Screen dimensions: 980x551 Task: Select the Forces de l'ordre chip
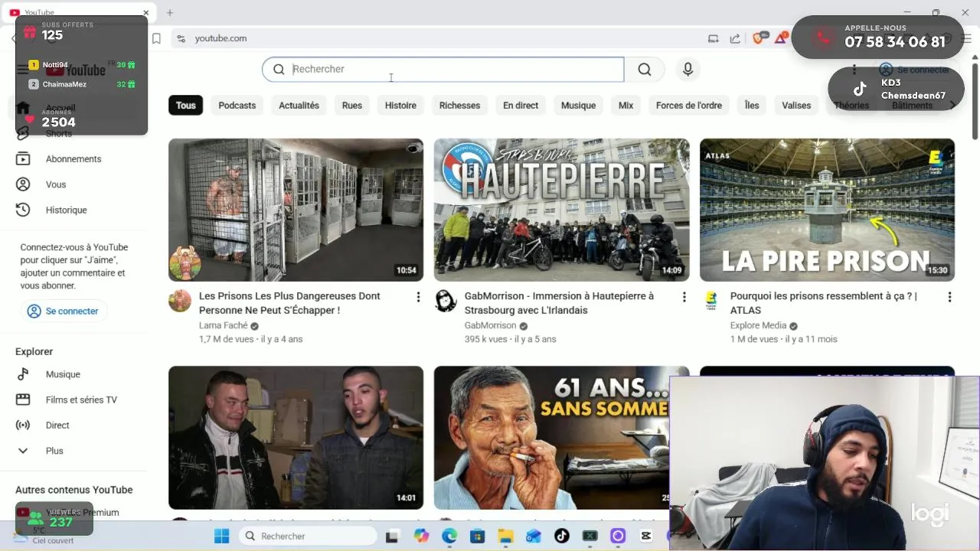pyautogui.click(x=689, y=106)
